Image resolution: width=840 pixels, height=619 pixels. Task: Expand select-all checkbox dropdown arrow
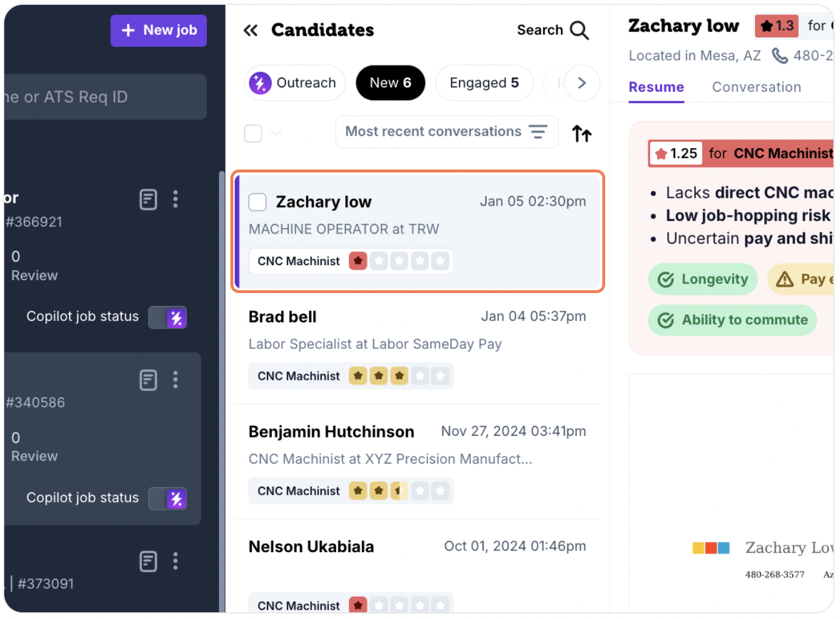[x=276, y=133]
